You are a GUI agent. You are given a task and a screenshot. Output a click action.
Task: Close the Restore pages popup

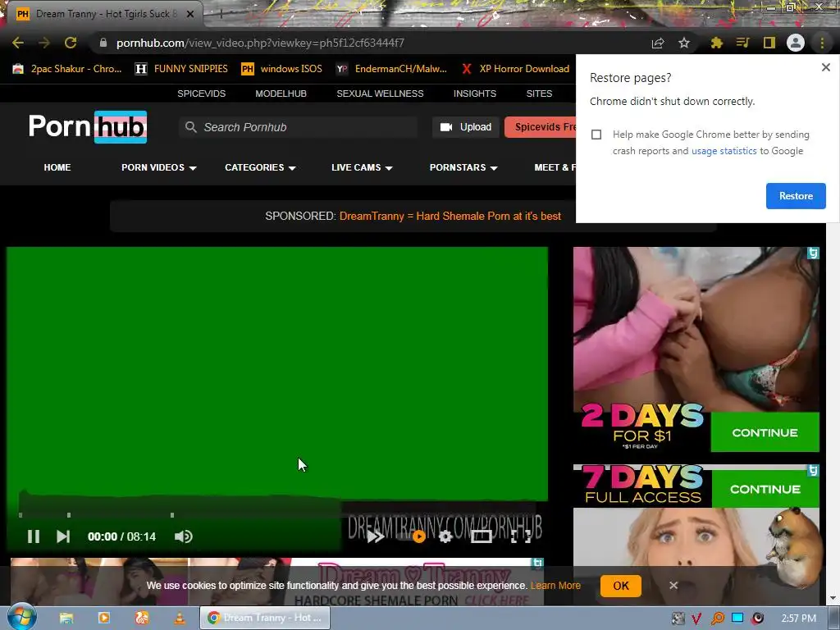(x=825, y=67)
